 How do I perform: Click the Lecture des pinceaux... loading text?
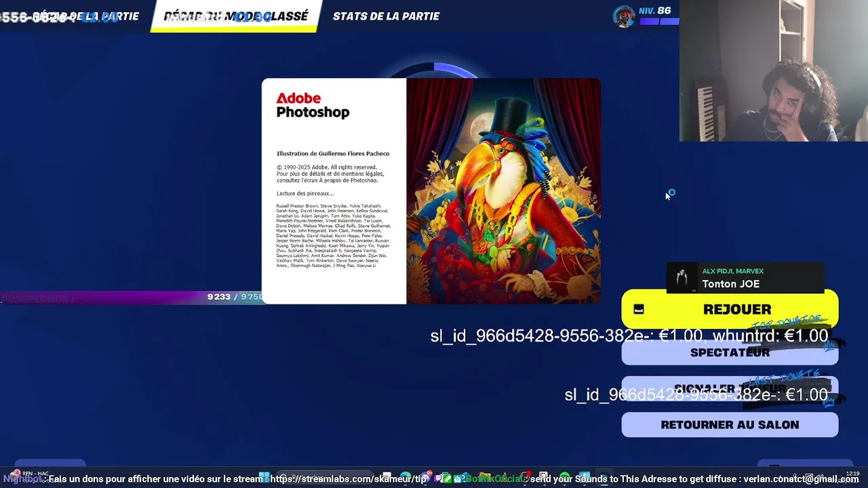(304, 193)
